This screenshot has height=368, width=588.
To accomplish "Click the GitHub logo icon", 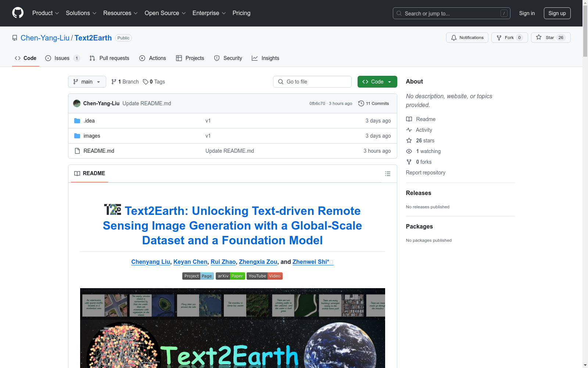I will coord(18,13).
